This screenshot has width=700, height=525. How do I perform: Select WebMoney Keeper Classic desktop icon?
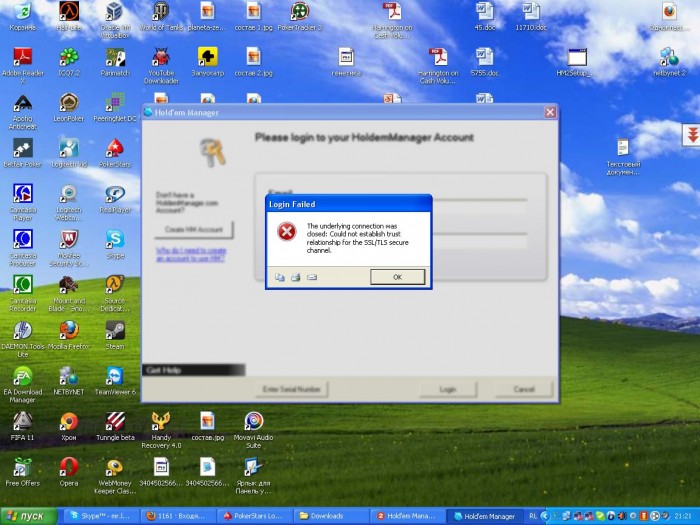pyautogui.click(x=115, y=476)
